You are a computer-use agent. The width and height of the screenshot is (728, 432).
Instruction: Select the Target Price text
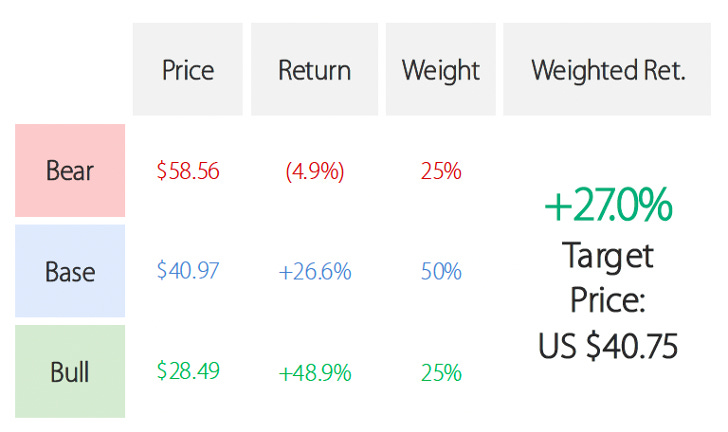[x=608, y=278]
